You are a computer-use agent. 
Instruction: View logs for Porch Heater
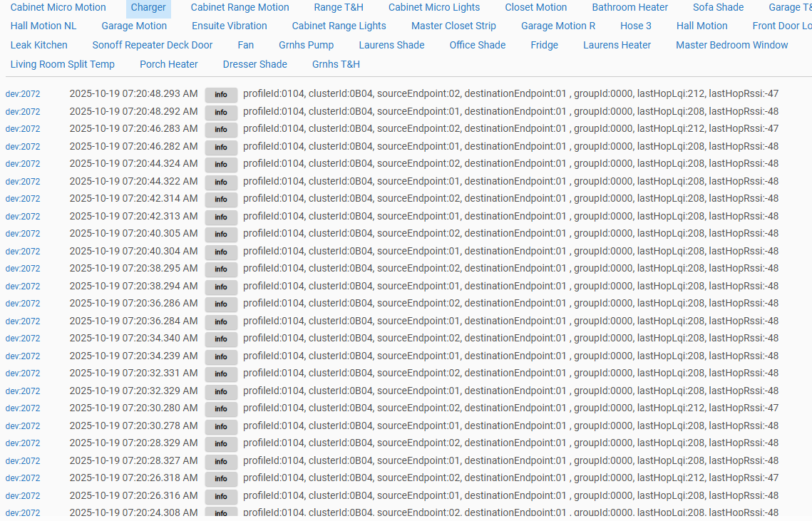pos(169,65)
